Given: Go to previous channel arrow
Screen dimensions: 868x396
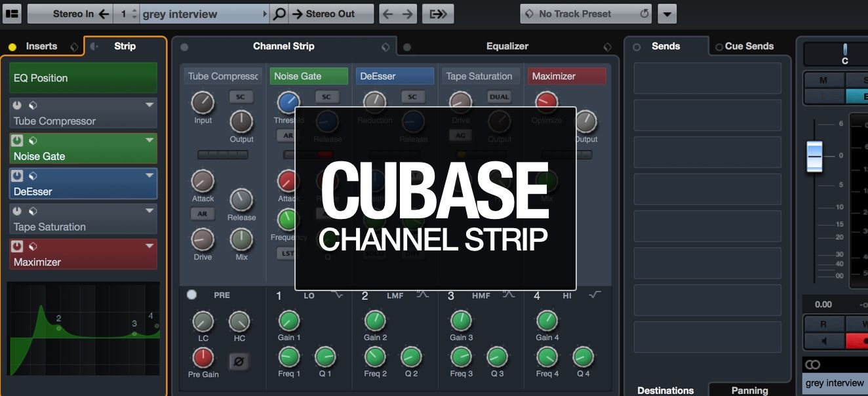Looking at the screenshot, I should pos(389,13).
